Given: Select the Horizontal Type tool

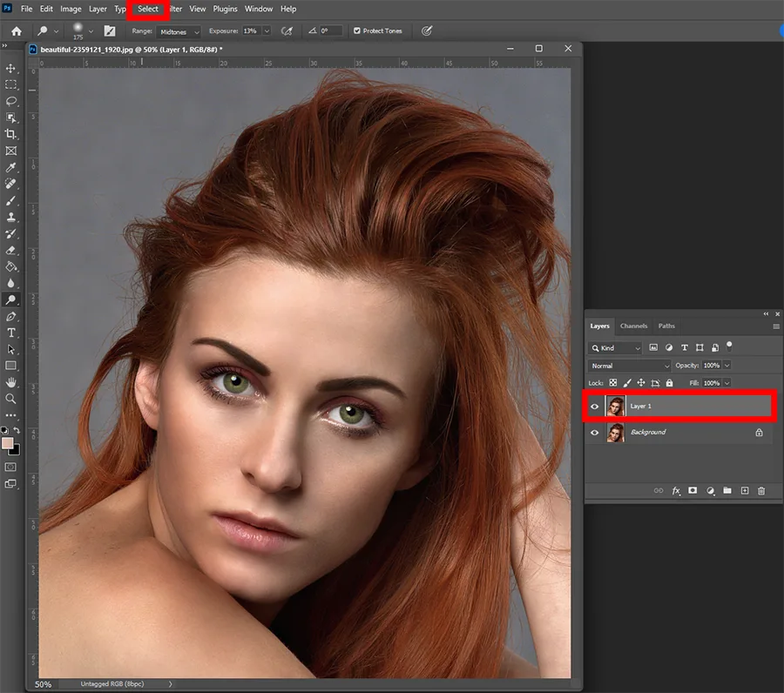Looking at the screenshot, I should tap(11, 333).
